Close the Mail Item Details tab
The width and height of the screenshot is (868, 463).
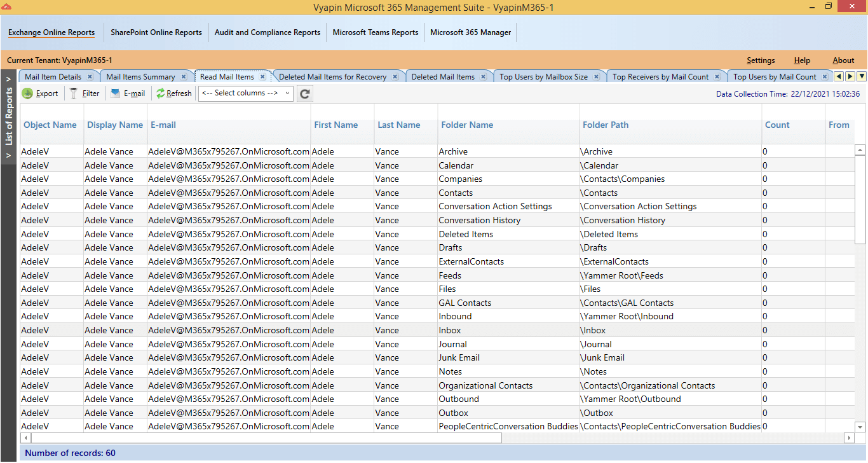coord(90,76)
